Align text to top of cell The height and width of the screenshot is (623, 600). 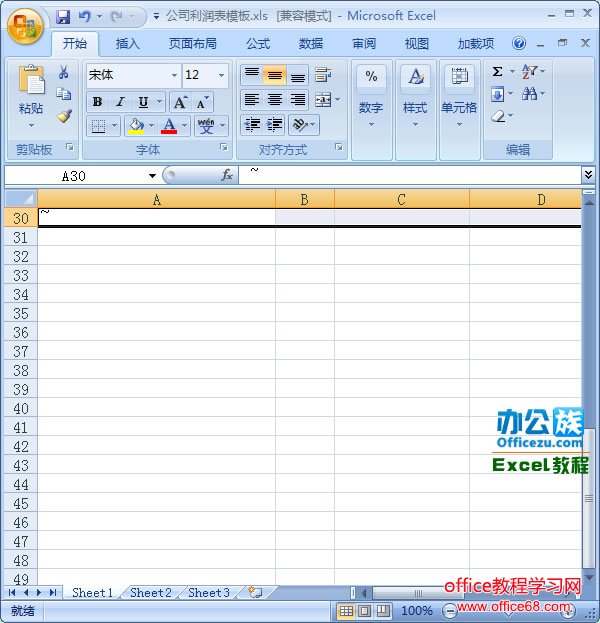pyautogui.click(x=252, y=75)
